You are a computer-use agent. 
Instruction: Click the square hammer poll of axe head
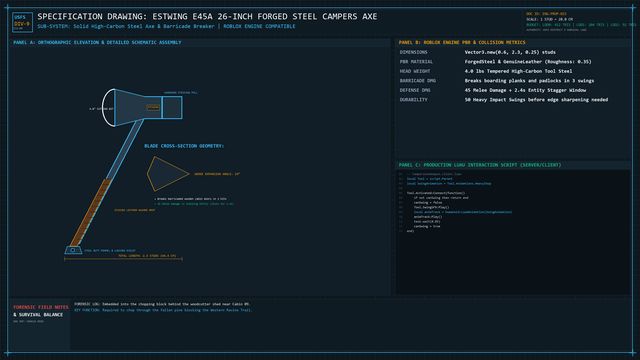point(172,107)
